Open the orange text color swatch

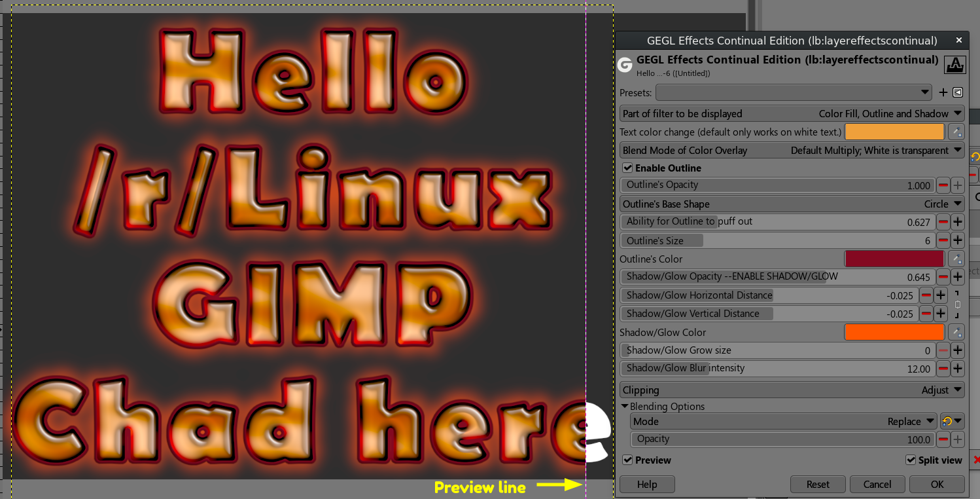895,132
